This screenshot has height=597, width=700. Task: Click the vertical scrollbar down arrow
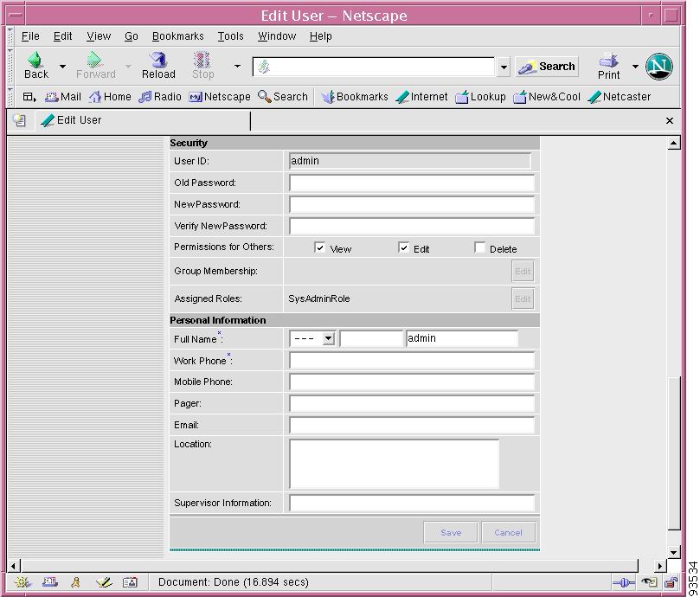pyautogui.click(x=674, y=552)
